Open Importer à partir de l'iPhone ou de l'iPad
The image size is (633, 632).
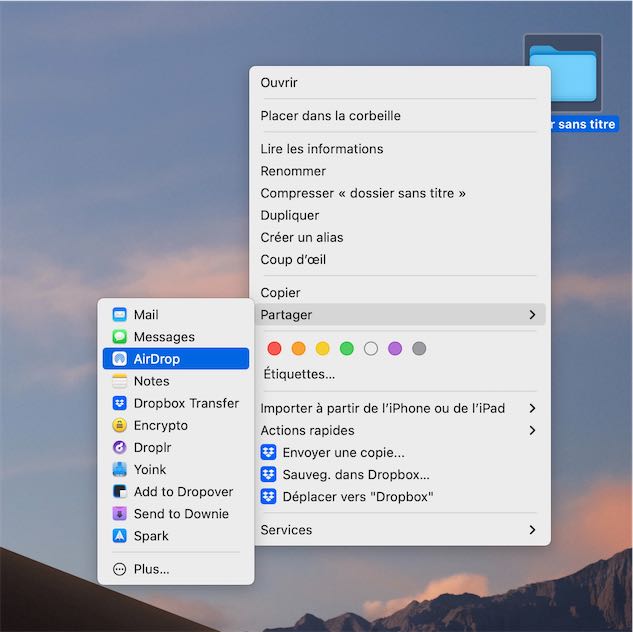pyautogui.click(x=400, y=408)
